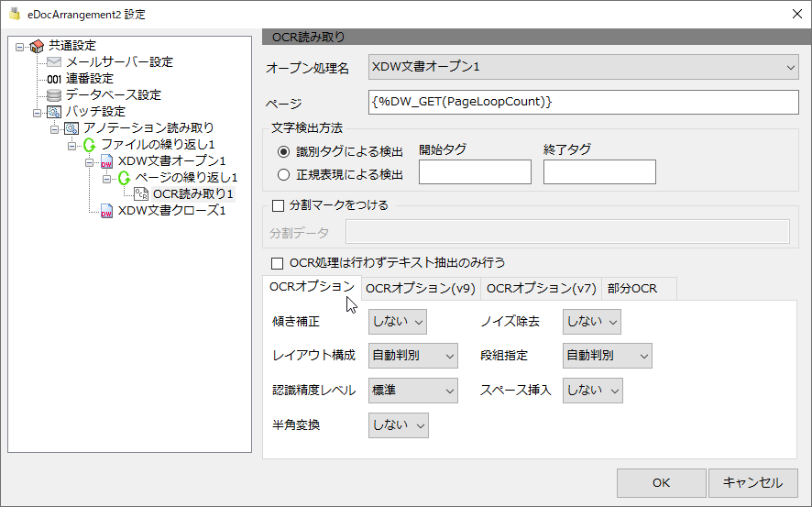Switch to the OCRオプション(v7) tab
812x507 pixels.
[x=541, y=289]
